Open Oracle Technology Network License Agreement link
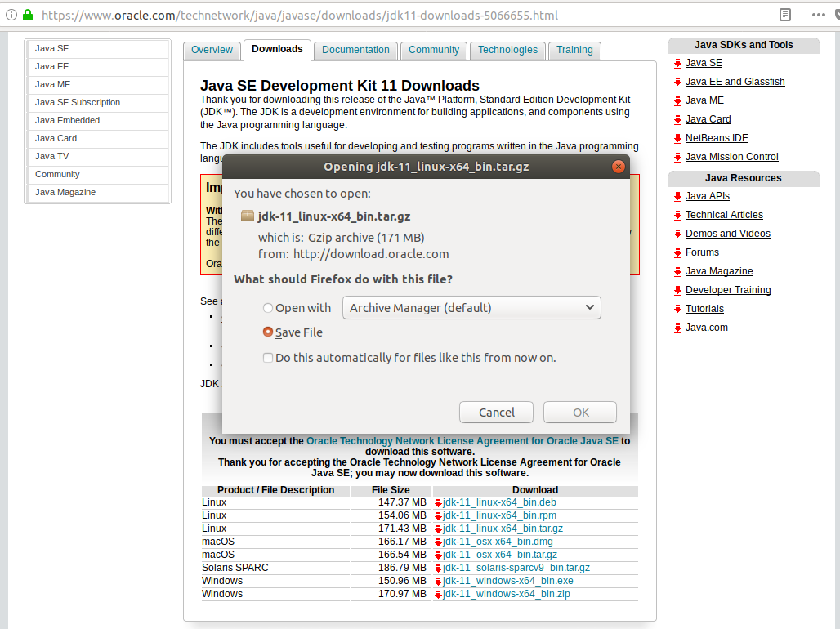Image resolution: width=840 pixels, height=629 pixels. coord(462,441)
